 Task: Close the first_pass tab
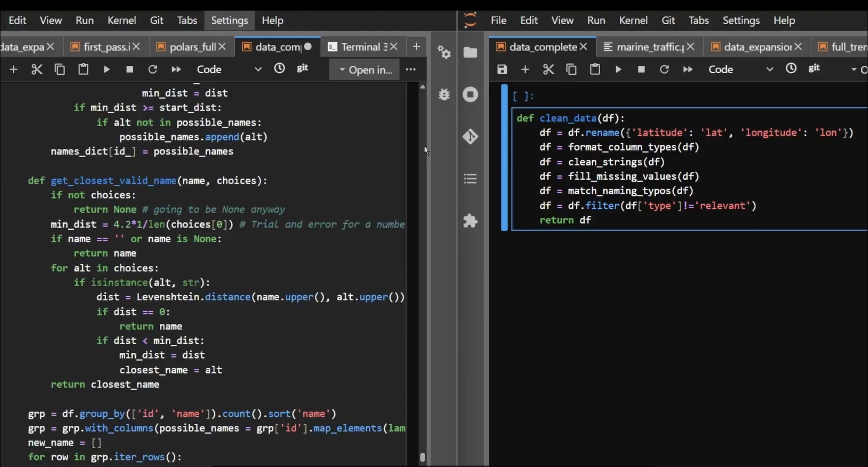tap(136, 47)
